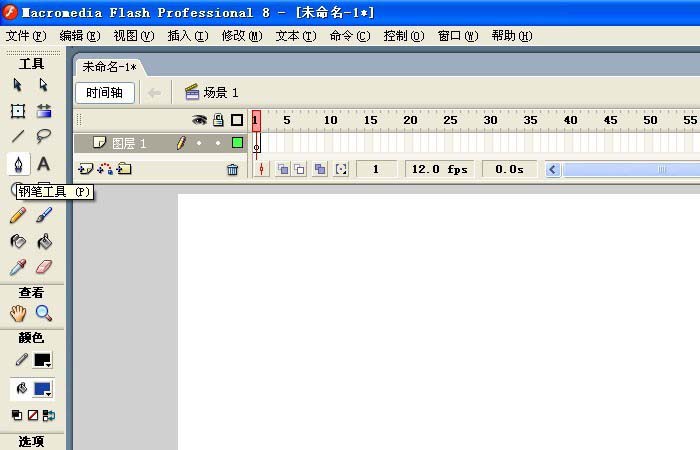
Task: Insert a layer folder
Action: tap(124, 169)
